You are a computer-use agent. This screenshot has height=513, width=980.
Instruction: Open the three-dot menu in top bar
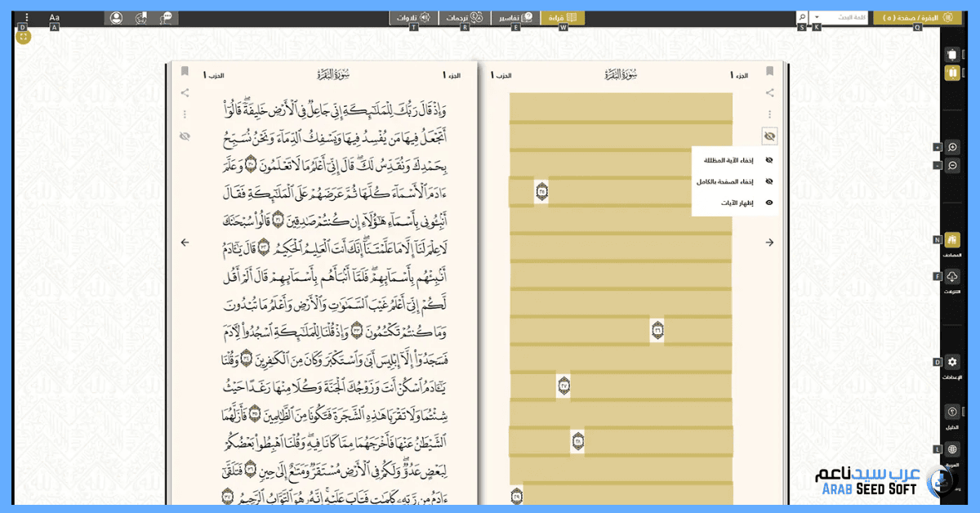[x=26, y=17]
